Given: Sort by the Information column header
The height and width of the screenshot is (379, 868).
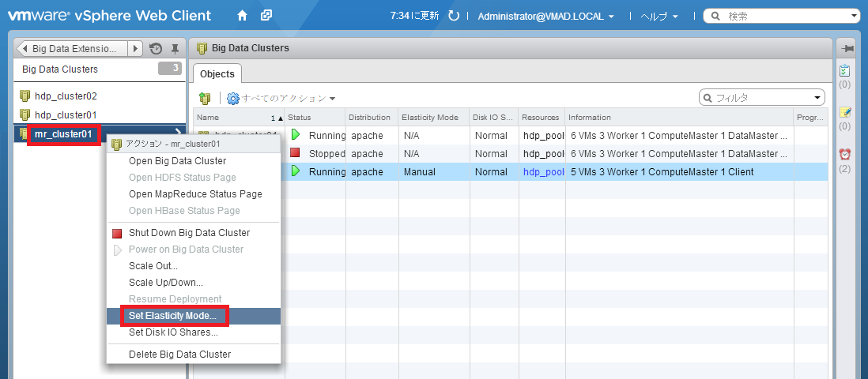Looking at the screenshot, I should [679, 118].
